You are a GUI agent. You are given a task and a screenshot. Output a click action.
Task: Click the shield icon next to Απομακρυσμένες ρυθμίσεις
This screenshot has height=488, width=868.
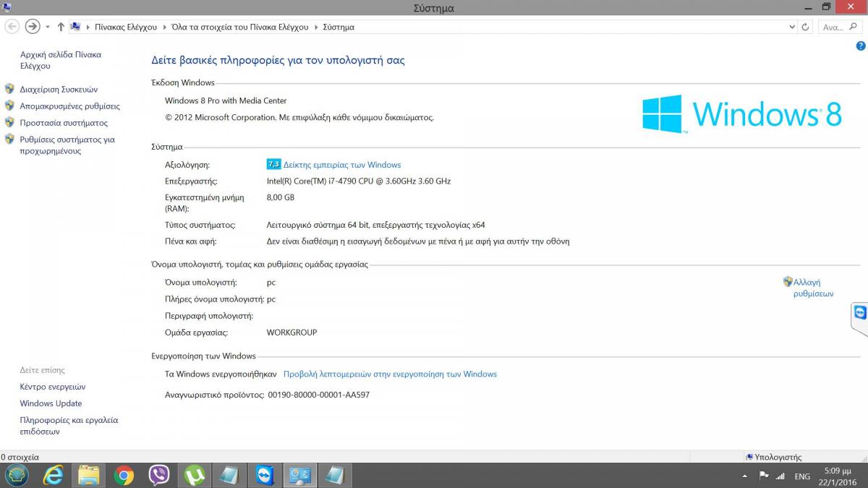tap(9, 106)
